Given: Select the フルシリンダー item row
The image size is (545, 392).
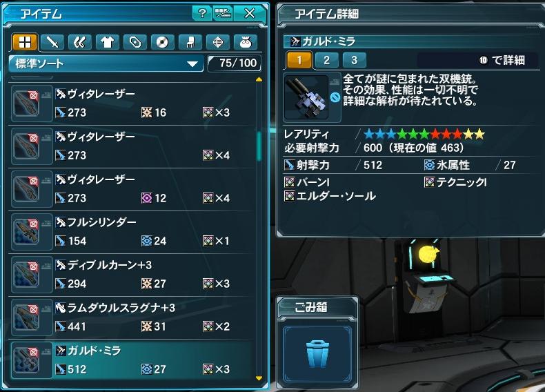Looking at the screenshot, I should pyautogui.click(x=132, y=232).
